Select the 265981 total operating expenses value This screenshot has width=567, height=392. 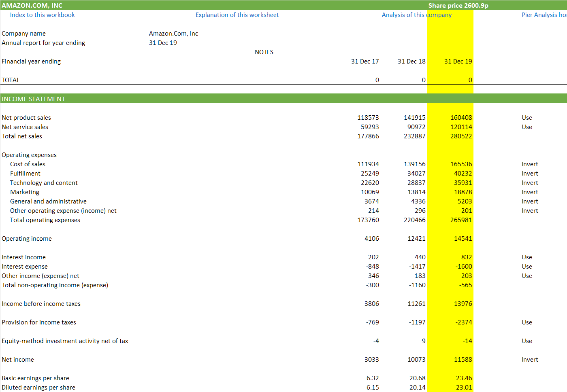click(461, 220)
